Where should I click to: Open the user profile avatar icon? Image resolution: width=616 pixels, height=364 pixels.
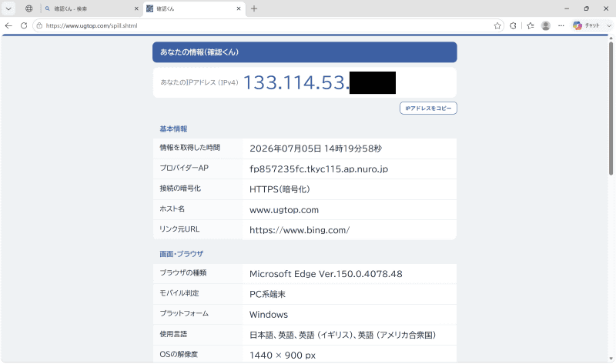[x=546, y=25]
